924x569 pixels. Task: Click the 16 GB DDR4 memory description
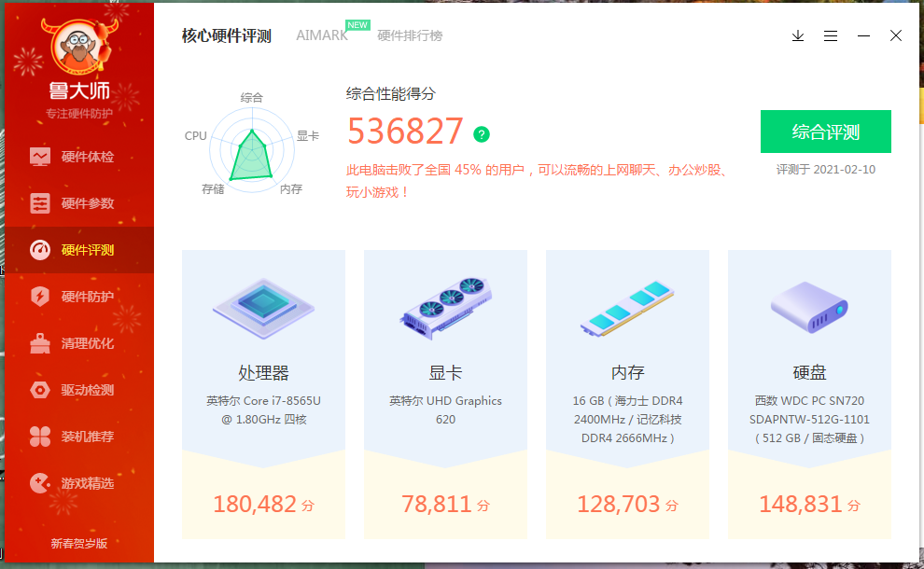coord(627,420)
